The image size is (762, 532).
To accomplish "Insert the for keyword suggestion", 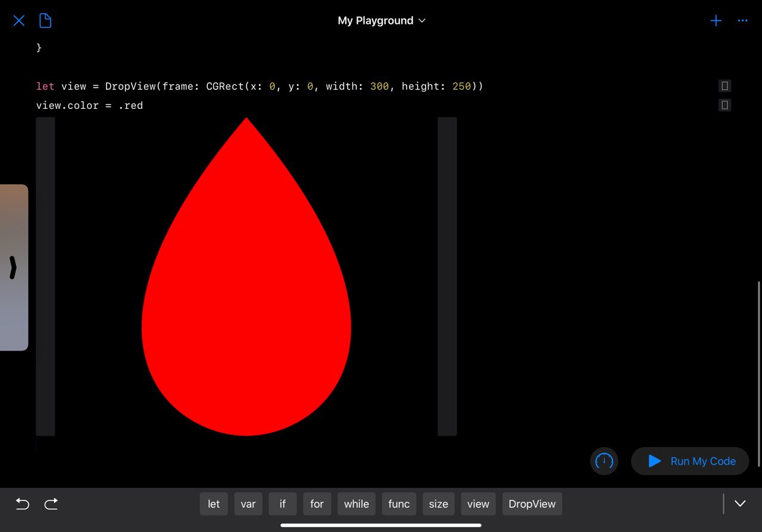I will pos(317,504).
